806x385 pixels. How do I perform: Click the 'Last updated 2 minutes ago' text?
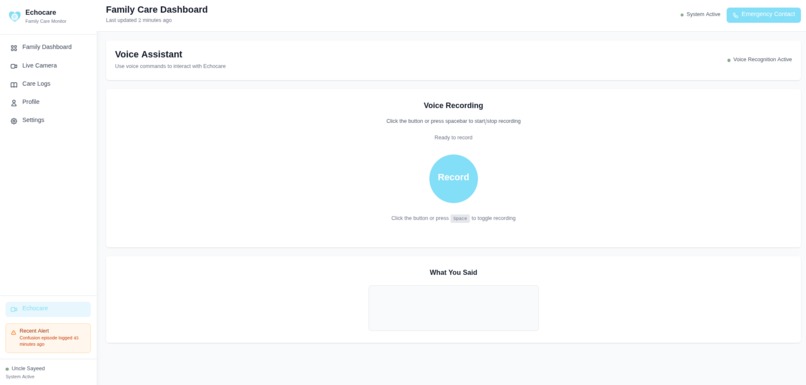pos(139,21)
